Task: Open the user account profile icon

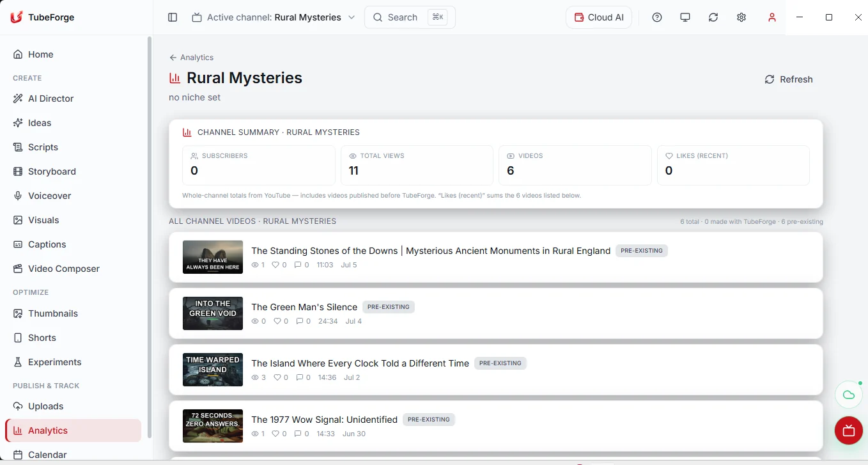Action: click(772, 17)
